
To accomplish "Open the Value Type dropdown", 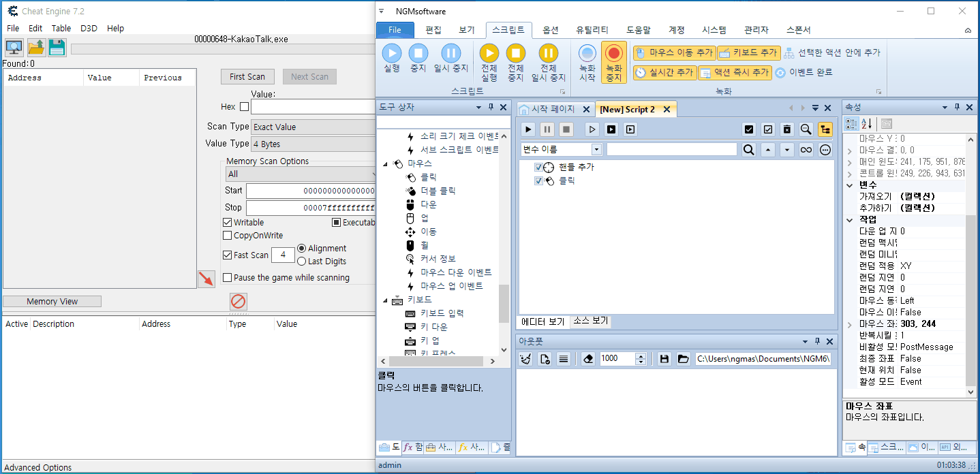I will 313,144.
